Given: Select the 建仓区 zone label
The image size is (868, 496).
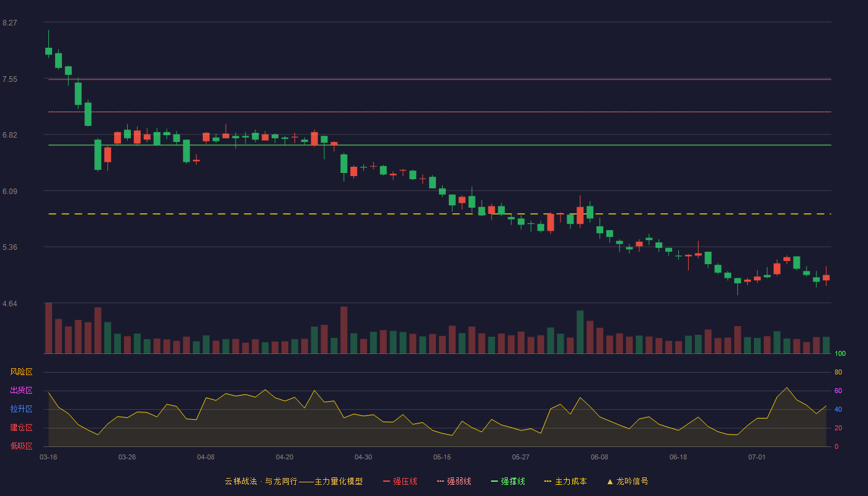Looking at the screenshot, I should (x=21, y=428).
